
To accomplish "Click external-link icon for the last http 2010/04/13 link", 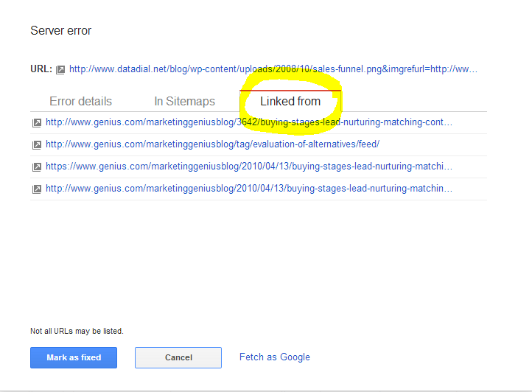I will 37,189.
